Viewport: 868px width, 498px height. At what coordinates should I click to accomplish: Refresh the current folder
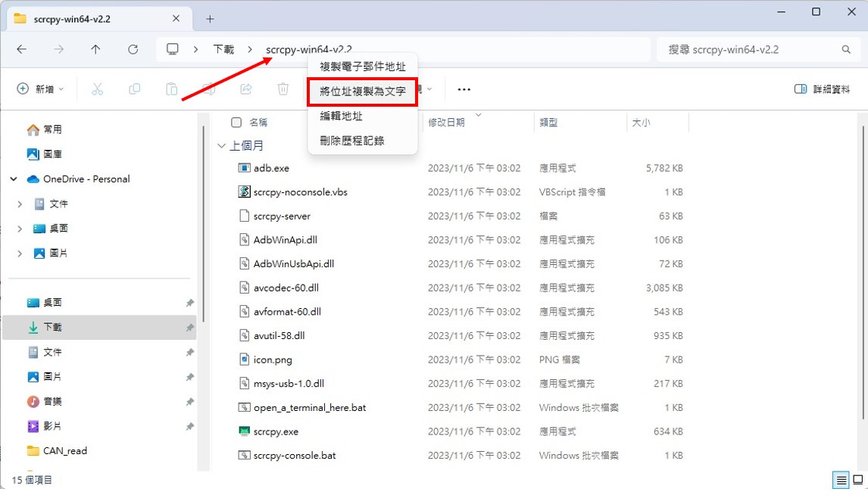[133, 49]
